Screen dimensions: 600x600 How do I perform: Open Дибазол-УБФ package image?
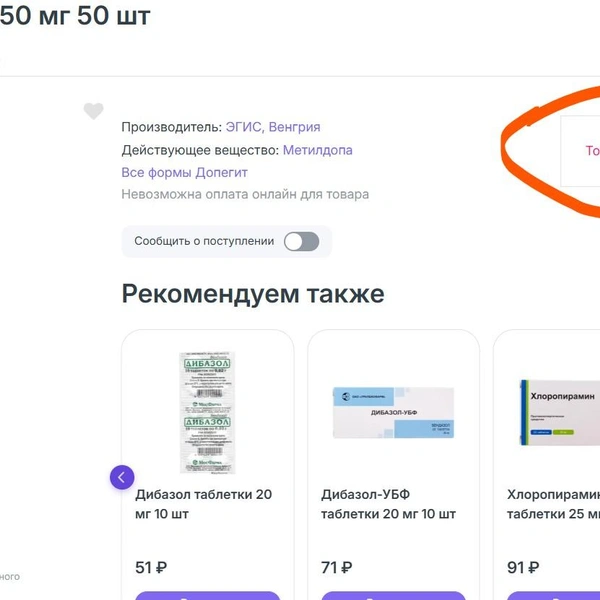393,412
